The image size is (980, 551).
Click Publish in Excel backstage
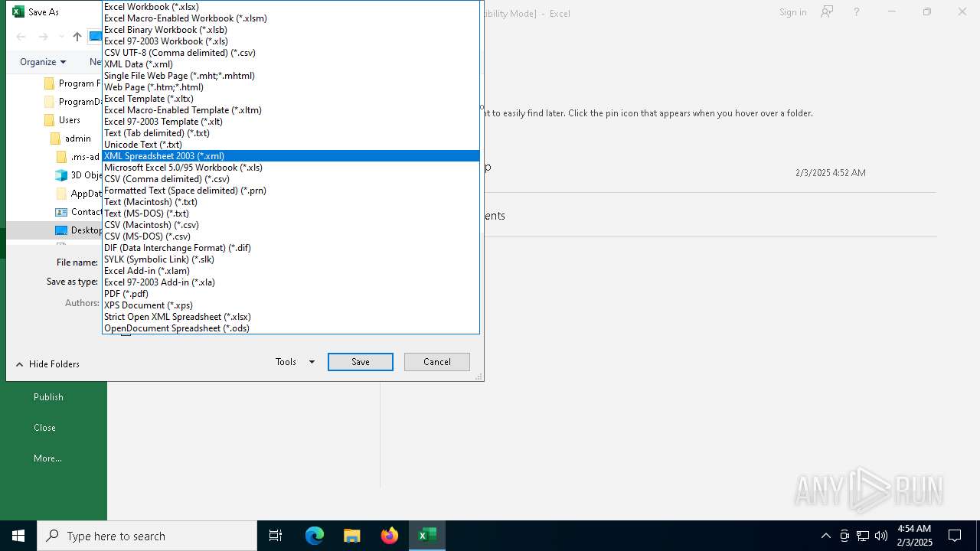[x=48, y=397]
